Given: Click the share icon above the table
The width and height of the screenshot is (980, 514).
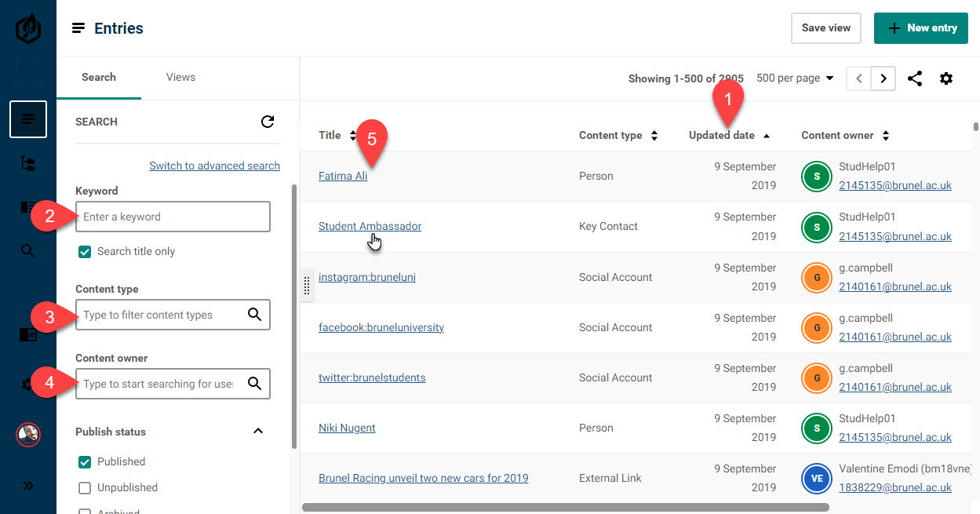Looking at the screenshot, I should point(915,78).
